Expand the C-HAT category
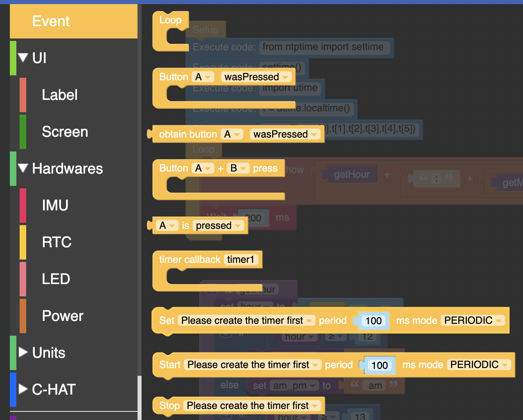Image resolution: width=523 pixels, height=420 pixels. coord(23,389)
